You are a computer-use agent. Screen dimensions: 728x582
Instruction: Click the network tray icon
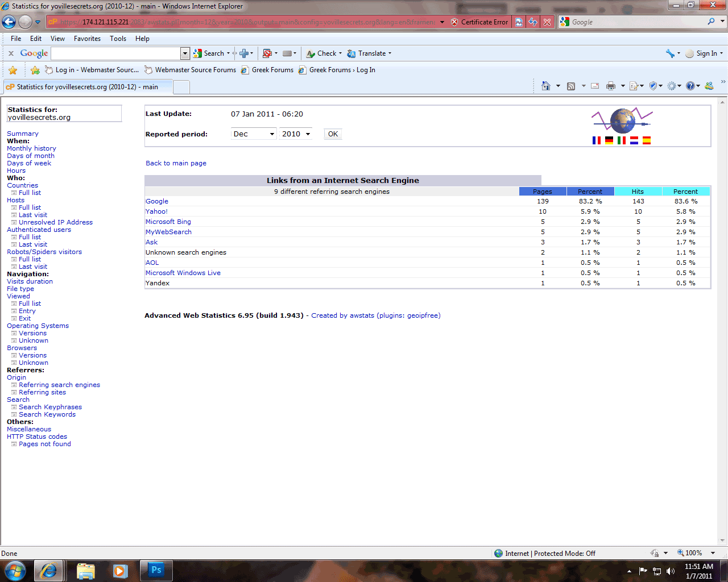point(657,571)
